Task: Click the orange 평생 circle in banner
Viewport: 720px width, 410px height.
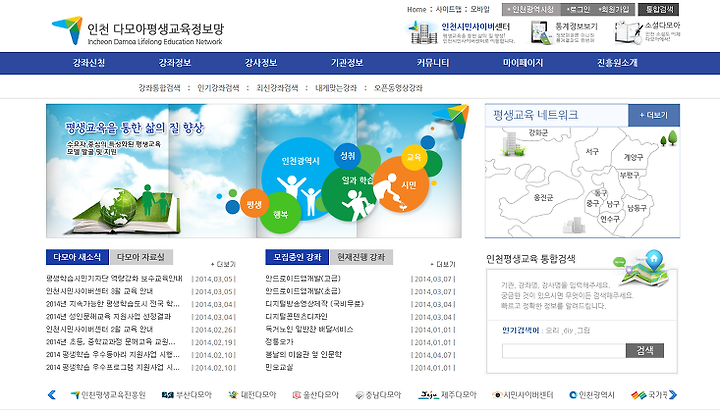Action: point(254,204)
